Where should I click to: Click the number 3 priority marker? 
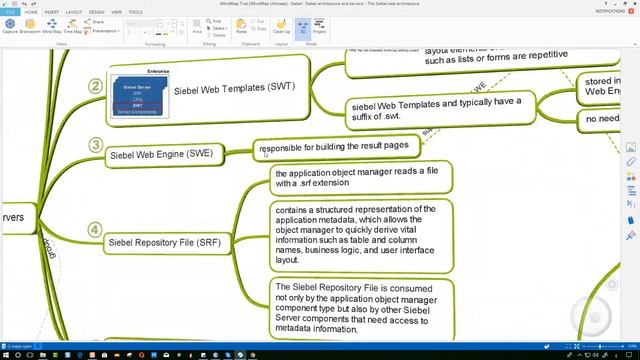tap(96, 145)
